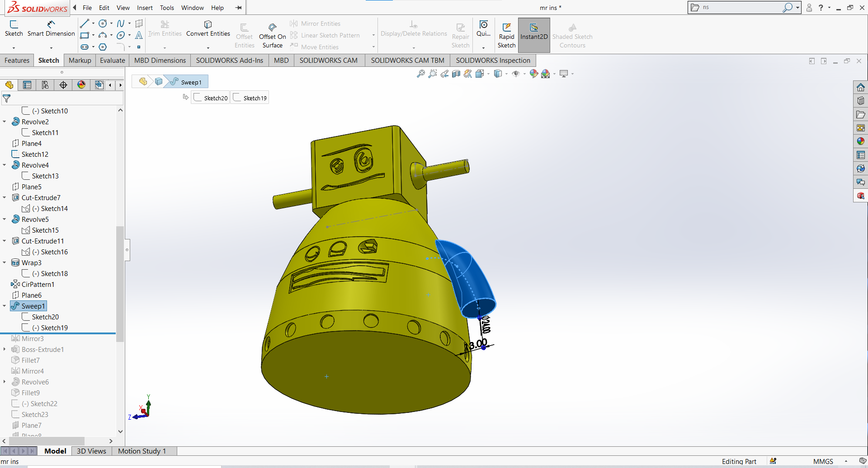Open the DimXpertManager crosshair tab

click(x=63, y=85)
